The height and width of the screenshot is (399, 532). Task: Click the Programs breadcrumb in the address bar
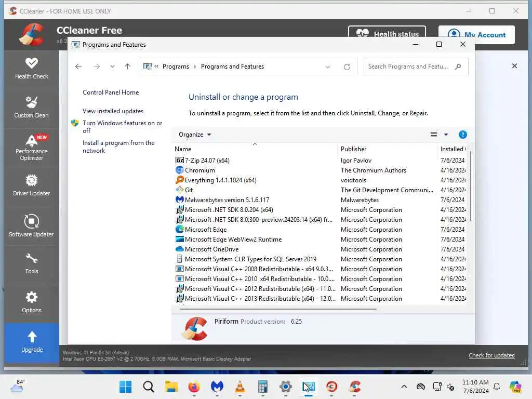pos(176,66)
